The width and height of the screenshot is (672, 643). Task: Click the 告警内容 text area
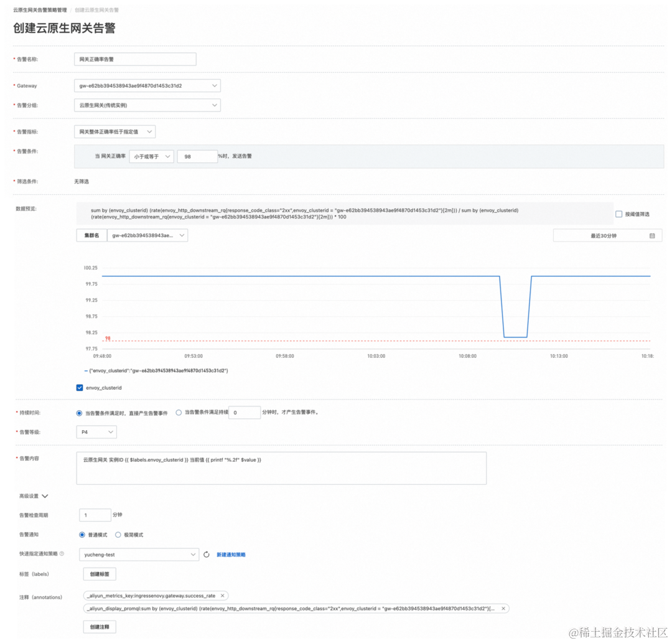281,468
